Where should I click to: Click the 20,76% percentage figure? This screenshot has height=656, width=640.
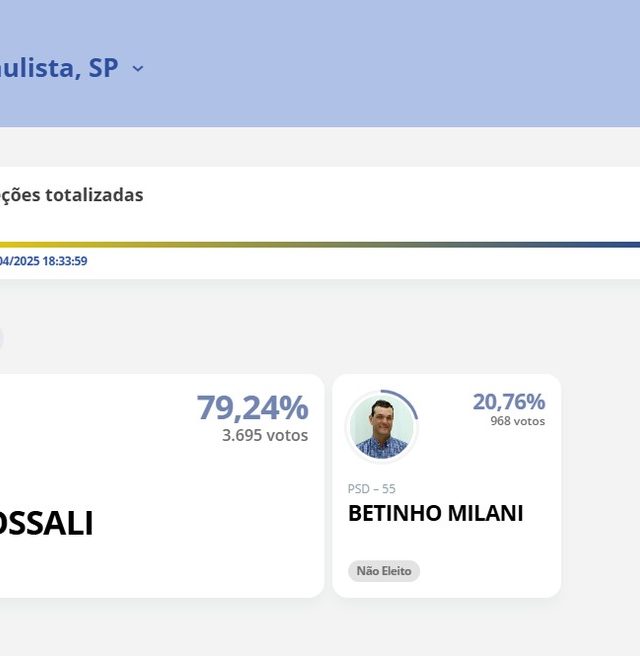[x=509, y=402]
